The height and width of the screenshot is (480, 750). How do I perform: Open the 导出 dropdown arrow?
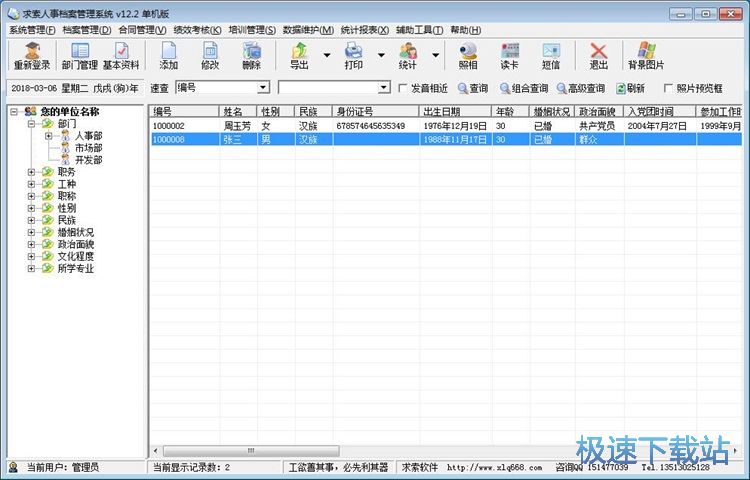click(x=327, y=55)
